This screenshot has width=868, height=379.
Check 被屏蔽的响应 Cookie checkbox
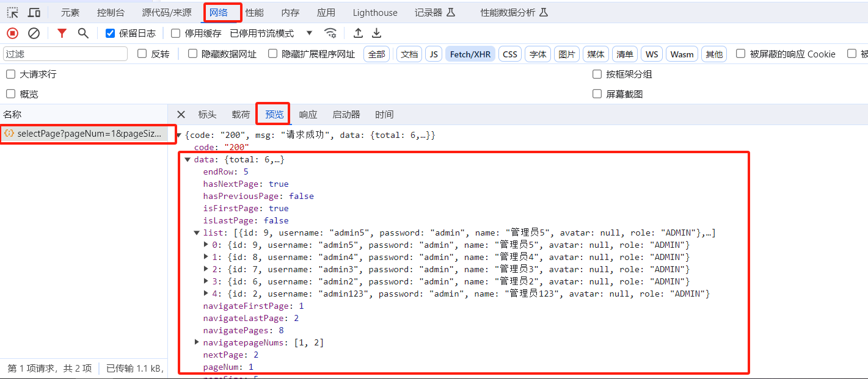click(x=741, y=54)
